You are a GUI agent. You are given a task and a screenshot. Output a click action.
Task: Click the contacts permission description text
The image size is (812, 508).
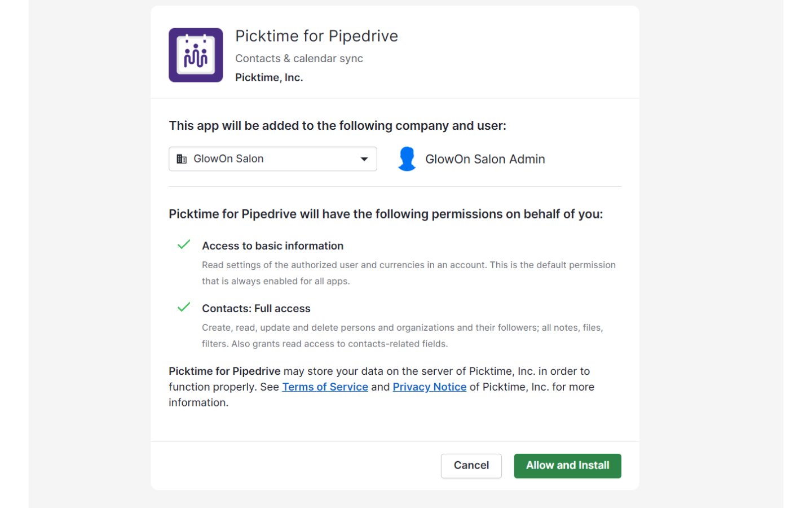tap(403, 335)
